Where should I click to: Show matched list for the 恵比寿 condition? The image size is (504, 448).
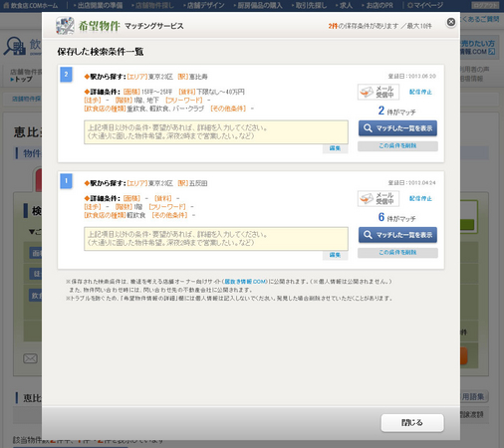click(x=397, y=128)
